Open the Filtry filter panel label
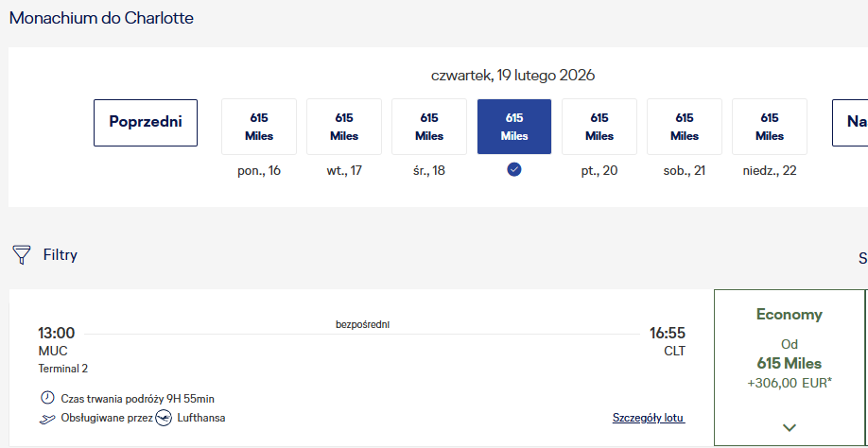 pyautogui.click(x=61, y=255)
